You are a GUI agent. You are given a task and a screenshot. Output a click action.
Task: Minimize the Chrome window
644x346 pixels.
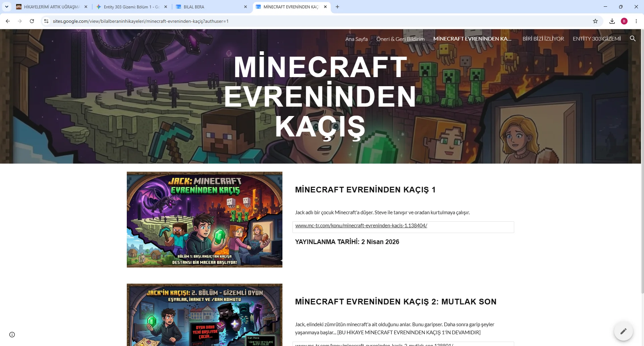[x=605, y=7]
